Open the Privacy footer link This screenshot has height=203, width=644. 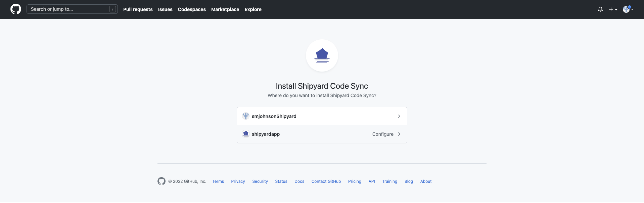coord(238,181)
